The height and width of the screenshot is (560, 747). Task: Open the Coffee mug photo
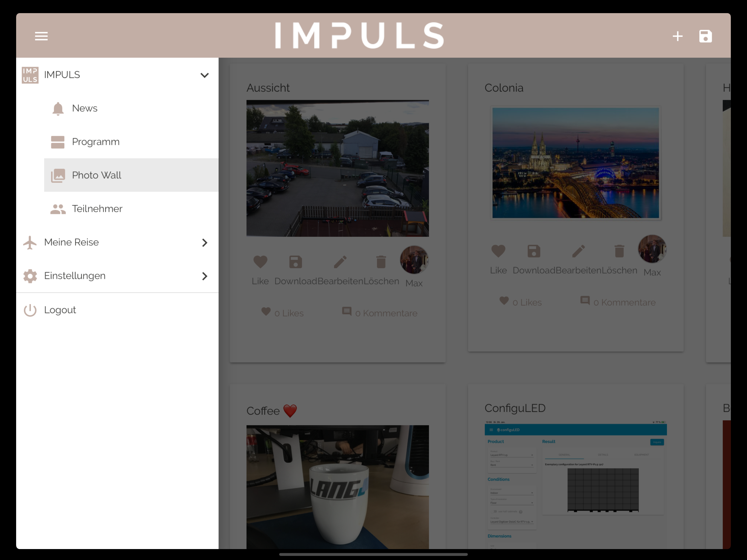coord(338,487)
